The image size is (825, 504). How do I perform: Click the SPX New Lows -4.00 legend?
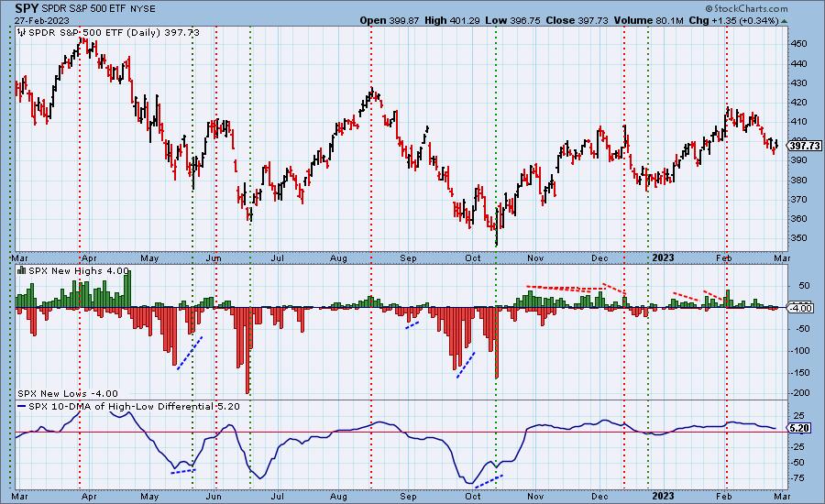[x=68, y=393]
